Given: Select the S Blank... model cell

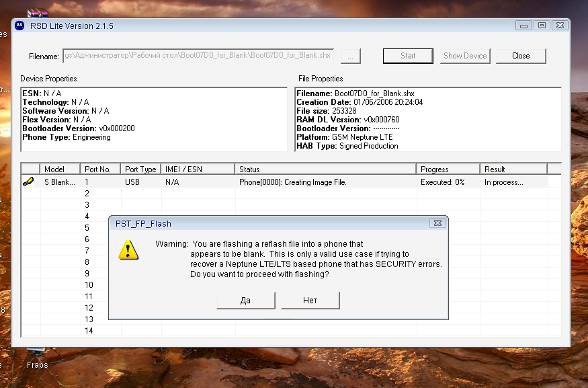Looking at the screenshot, I should (x=60, y=182).
